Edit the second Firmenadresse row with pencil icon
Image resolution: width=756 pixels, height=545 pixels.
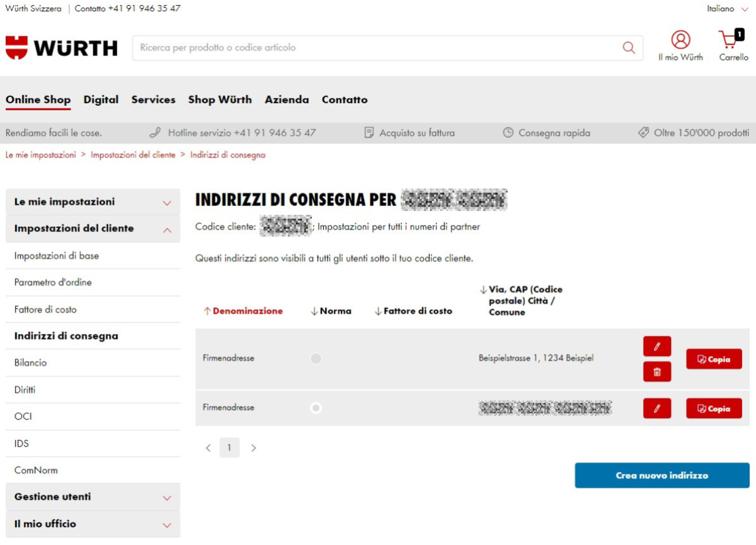(x=657, y=408)
